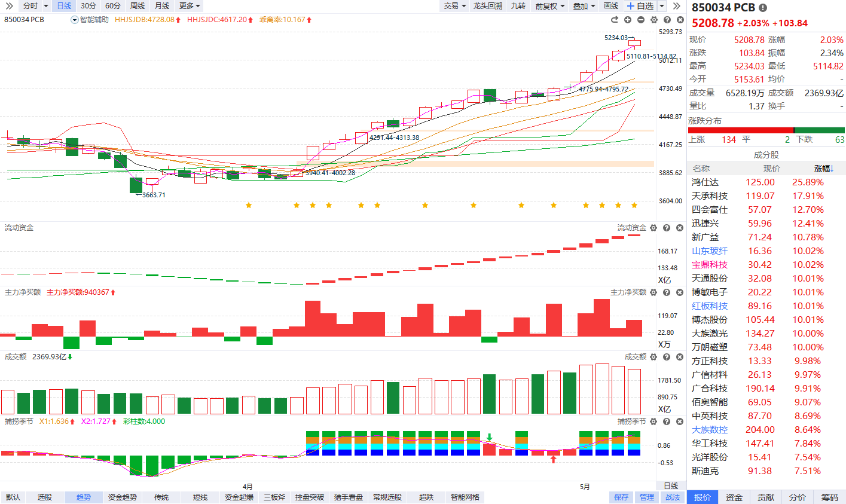Click the 保存 button

621,497
